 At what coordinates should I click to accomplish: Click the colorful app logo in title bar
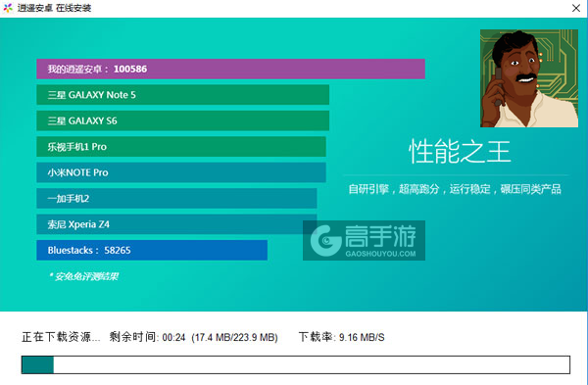point(8,8)
